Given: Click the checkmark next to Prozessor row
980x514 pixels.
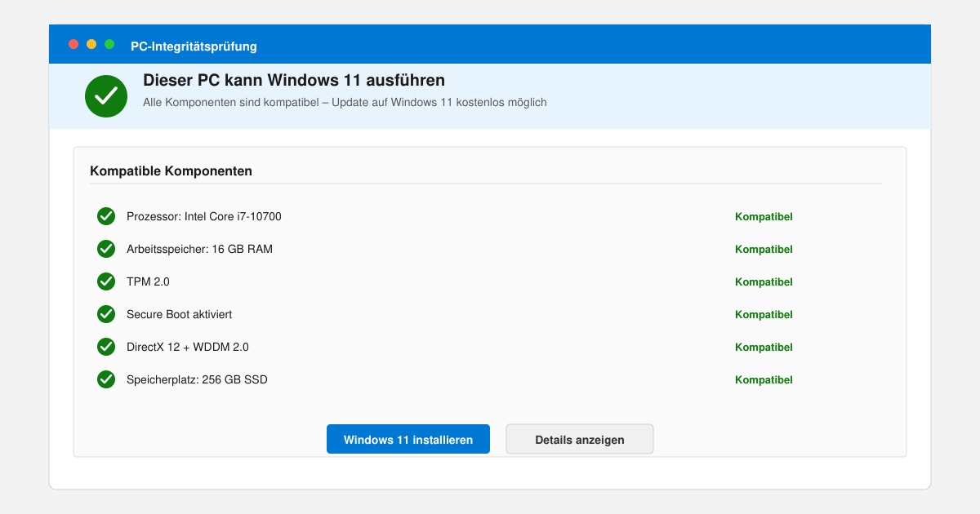Looking at the screenshot, I should [106, 216].
